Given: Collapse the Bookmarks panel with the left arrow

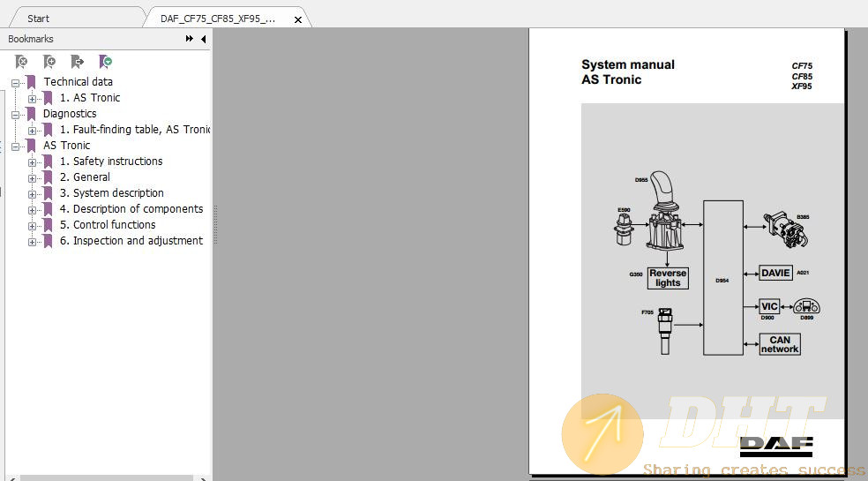Looking at the screenshot, I should pyautogui.click(x=203, y=39).
